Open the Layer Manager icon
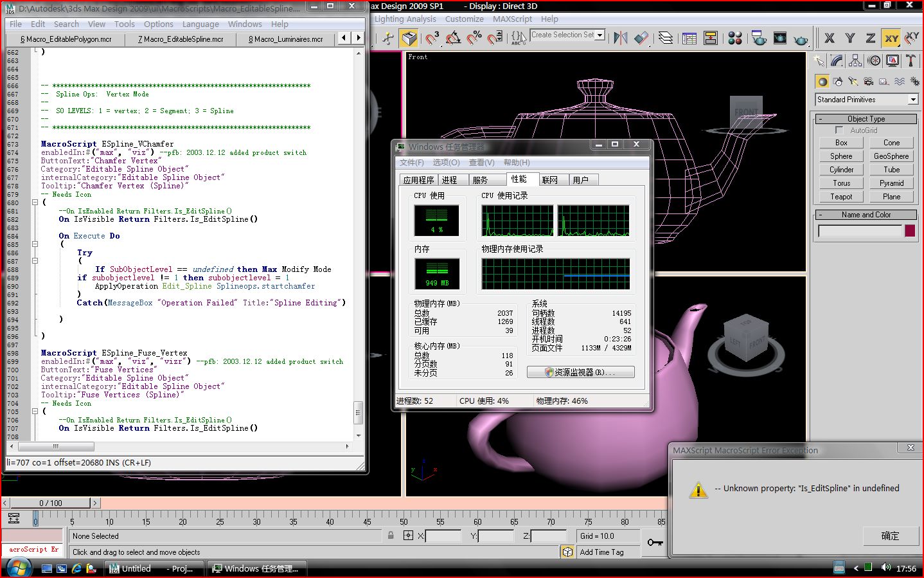924x578 pixels. pos(666,38)
